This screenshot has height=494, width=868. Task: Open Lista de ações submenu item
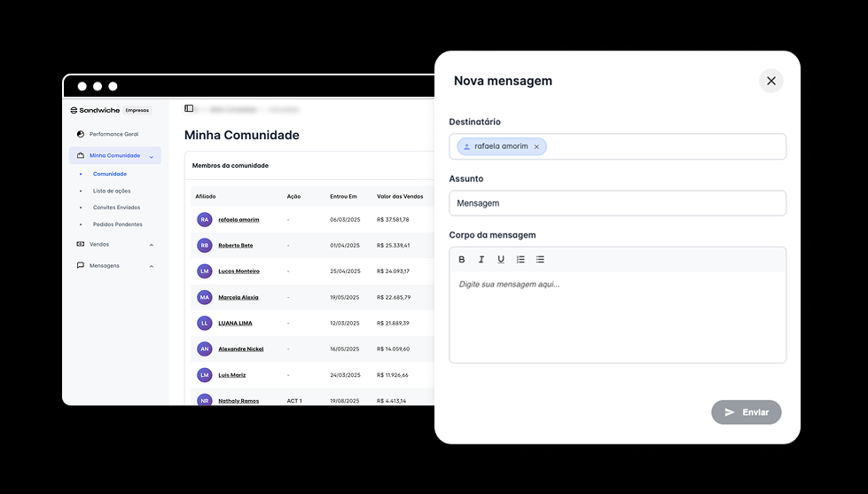coord(112,191)
